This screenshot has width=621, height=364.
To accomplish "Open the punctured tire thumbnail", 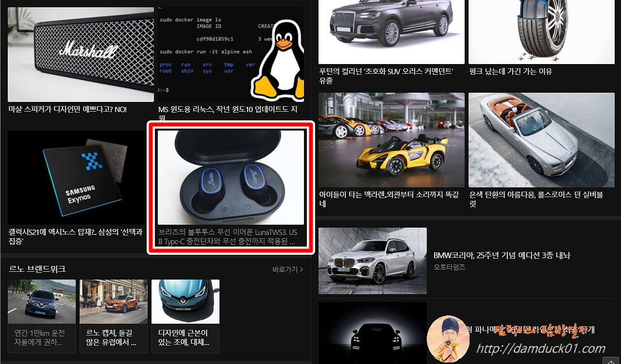I will (541, 32).
